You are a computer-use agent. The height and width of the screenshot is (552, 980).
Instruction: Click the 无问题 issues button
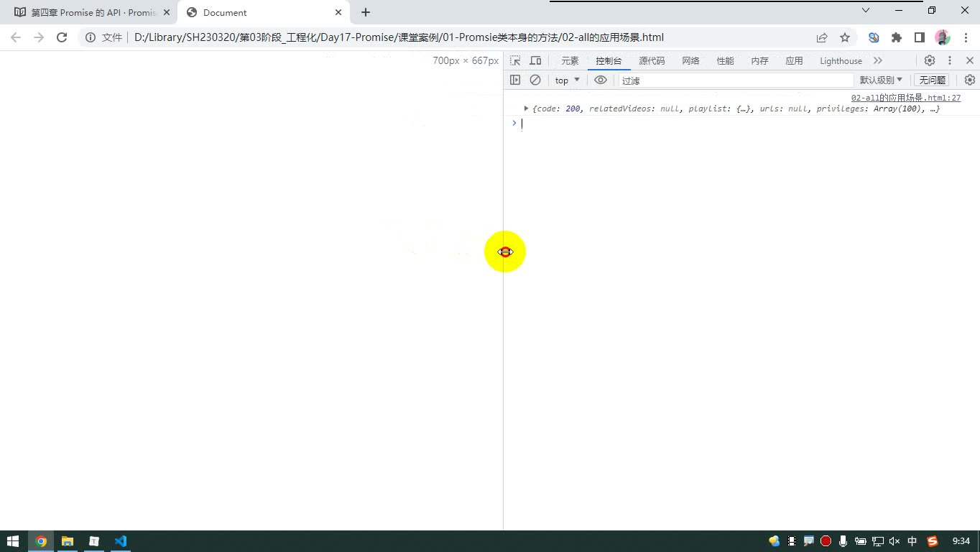tap(932, 80)
